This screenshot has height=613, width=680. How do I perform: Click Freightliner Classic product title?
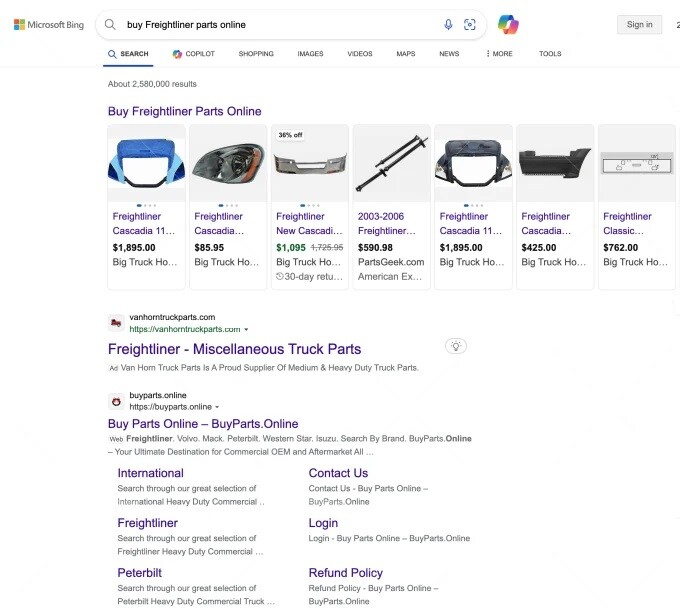tap(627, 223)
